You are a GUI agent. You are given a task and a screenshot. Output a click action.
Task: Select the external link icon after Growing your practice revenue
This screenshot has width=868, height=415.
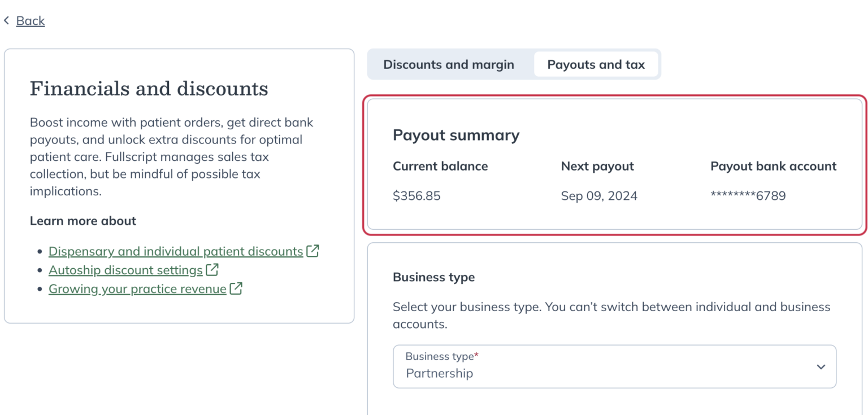(237, 289)
